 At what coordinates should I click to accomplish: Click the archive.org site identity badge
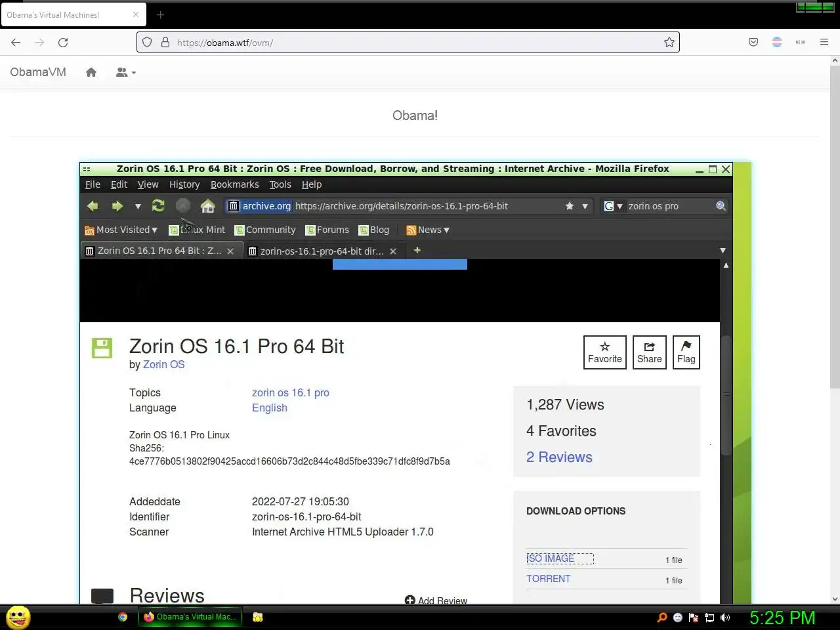[x=259, y=206]
